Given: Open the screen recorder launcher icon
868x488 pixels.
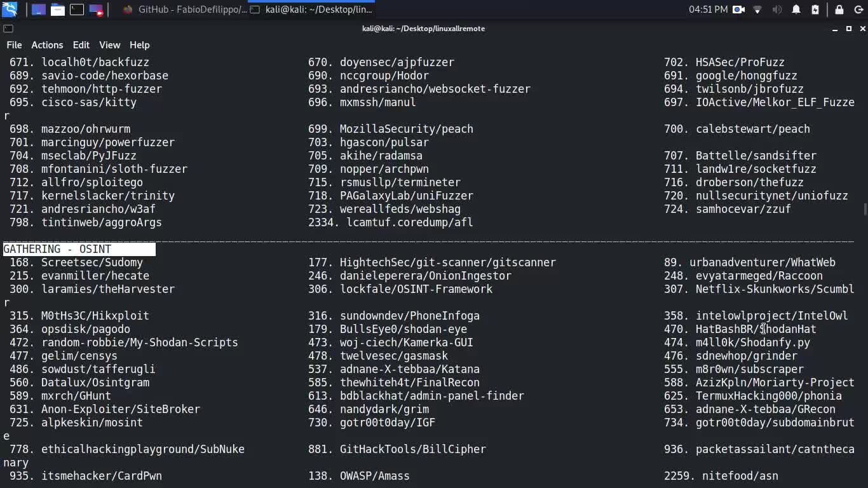Looking at the screenshot, I should tap(96, 10).
